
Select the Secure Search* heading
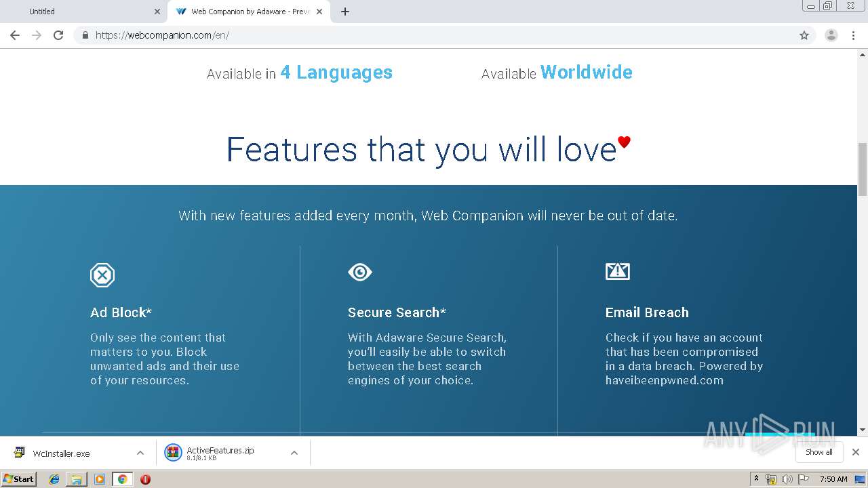pyautogui.click(x=397, y=312)
